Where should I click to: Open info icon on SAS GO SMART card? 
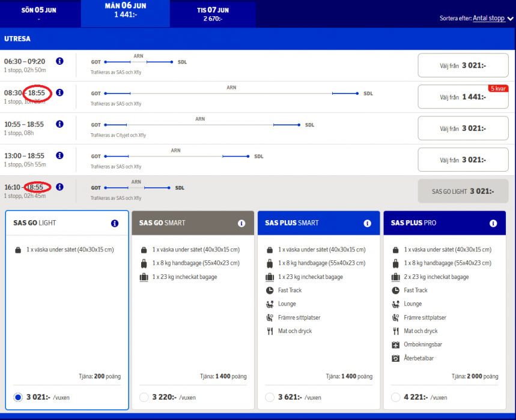click(x=241, y=223)
